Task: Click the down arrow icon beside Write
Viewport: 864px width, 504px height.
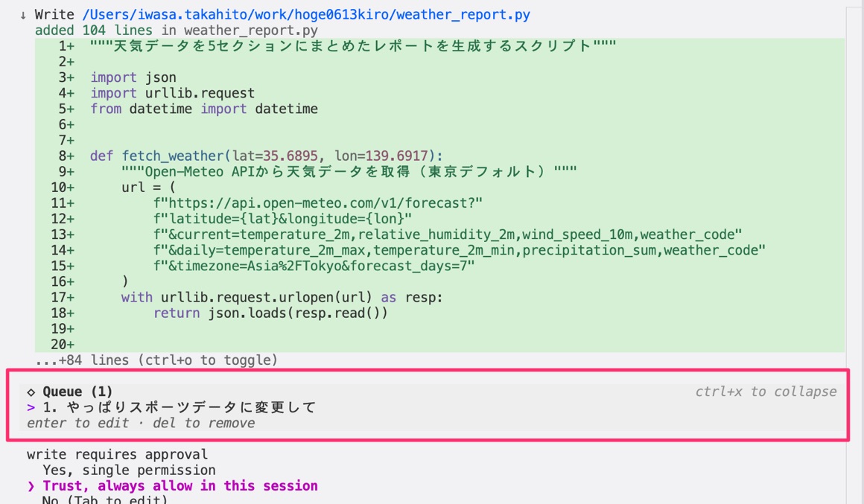Action: pyautogui.click(x=23, y=16)
